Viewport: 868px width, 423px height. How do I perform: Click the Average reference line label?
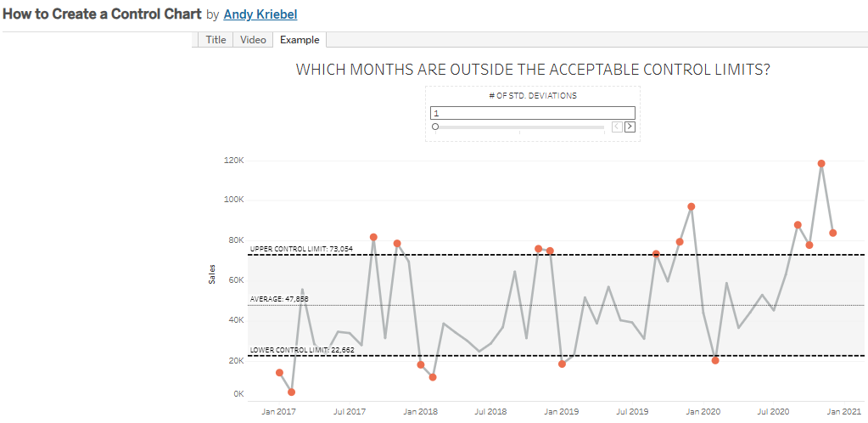click(279, 299)
